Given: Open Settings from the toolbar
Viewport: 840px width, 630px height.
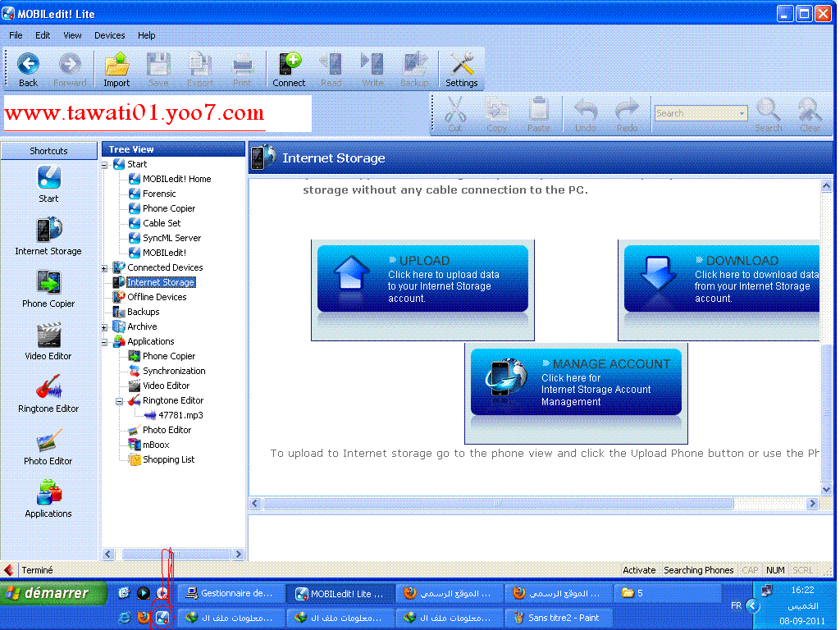Looking at the screenshot, I should [x=461, y=69].
